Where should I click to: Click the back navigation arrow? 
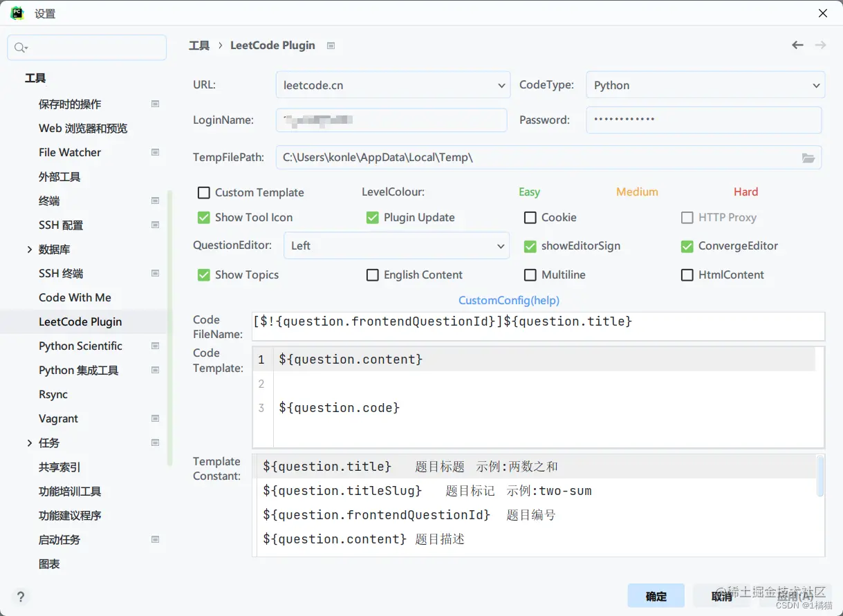[x=797, y=45]
